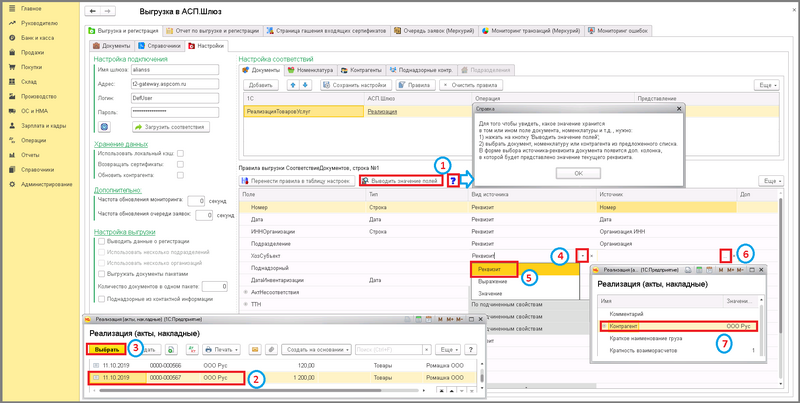This screenshot has width=800, height=403.
Task: Click the Пароль input field
Action: [174, 112]
